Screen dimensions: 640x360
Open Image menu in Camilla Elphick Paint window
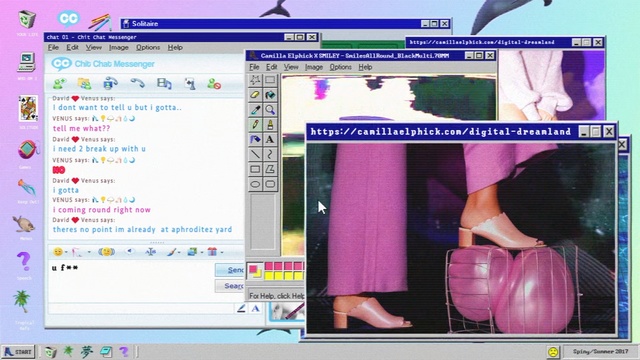click(313, 67)
